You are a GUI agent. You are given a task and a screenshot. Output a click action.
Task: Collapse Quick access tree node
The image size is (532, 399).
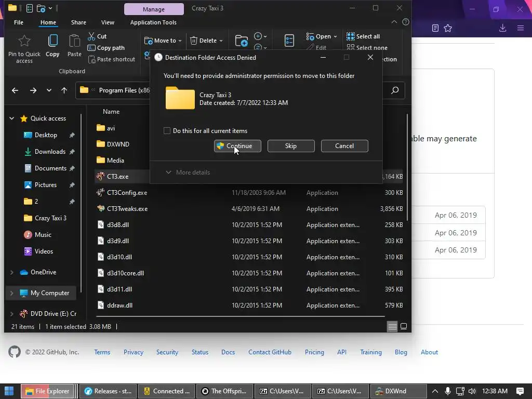[x=12, y=118]
